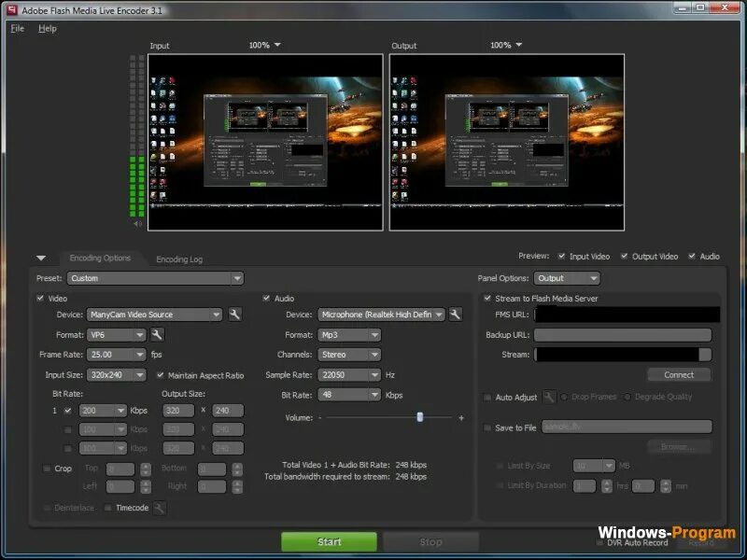Click the FMS URL input field

click(x=627, y=315)
